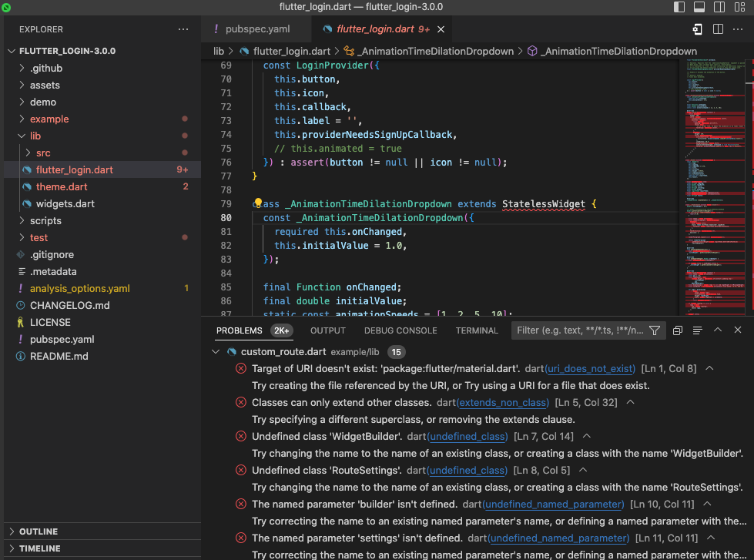Click the filter funnel icon in Problems panel
Viewport: 754px width, 560px height.
pyautogui.click(x=654, y=330)
